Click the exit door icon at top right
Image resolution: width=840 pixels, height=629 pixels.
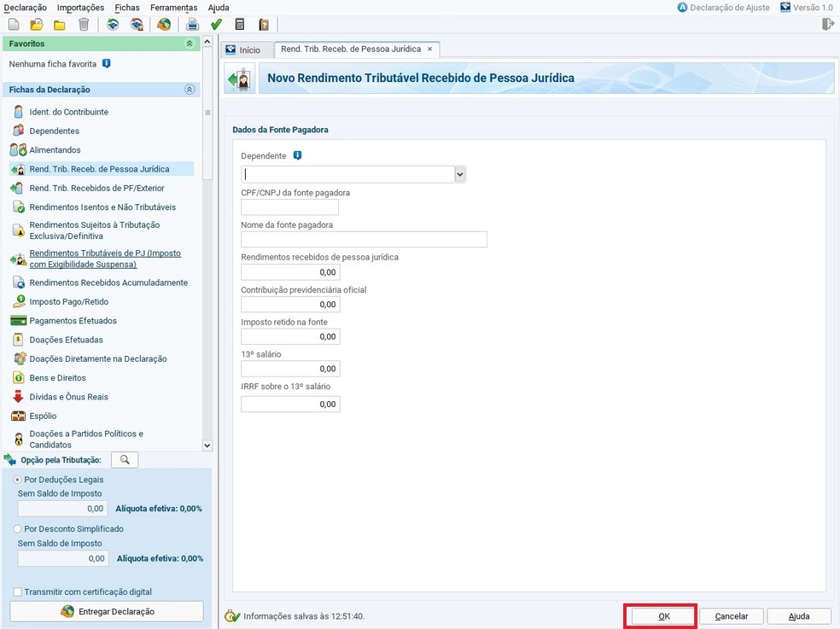[x=828, y=24]
